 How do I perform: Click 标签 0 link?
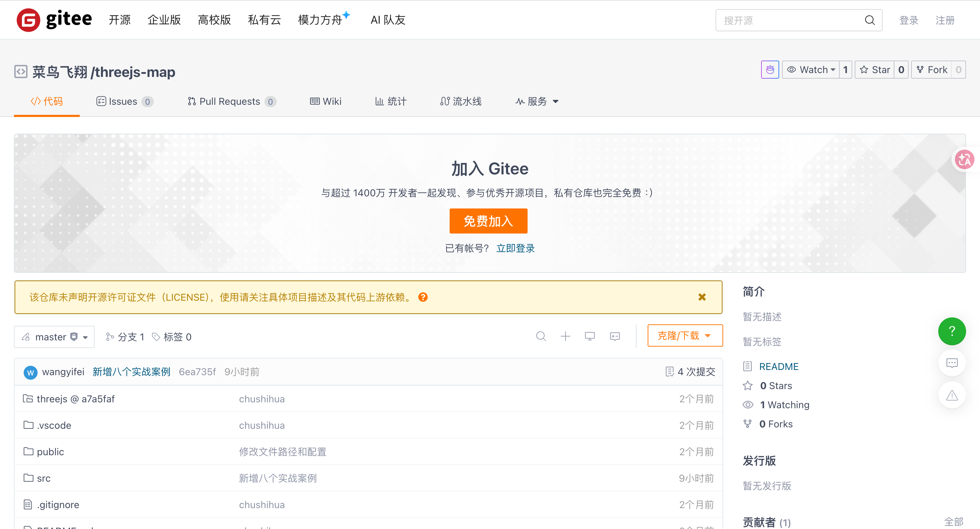pos(172,337)
